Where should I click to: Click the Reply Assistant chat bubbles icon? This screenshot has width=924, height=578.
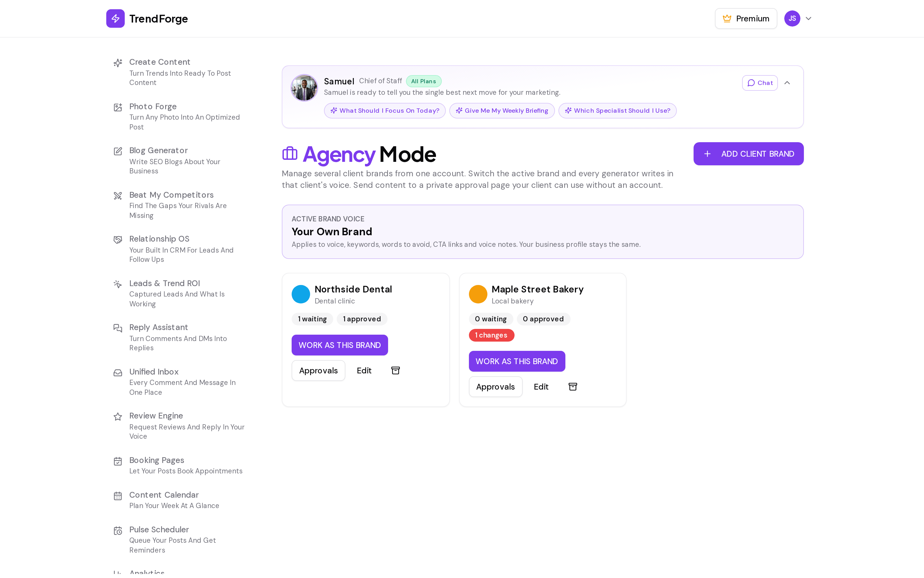[118, 328]
